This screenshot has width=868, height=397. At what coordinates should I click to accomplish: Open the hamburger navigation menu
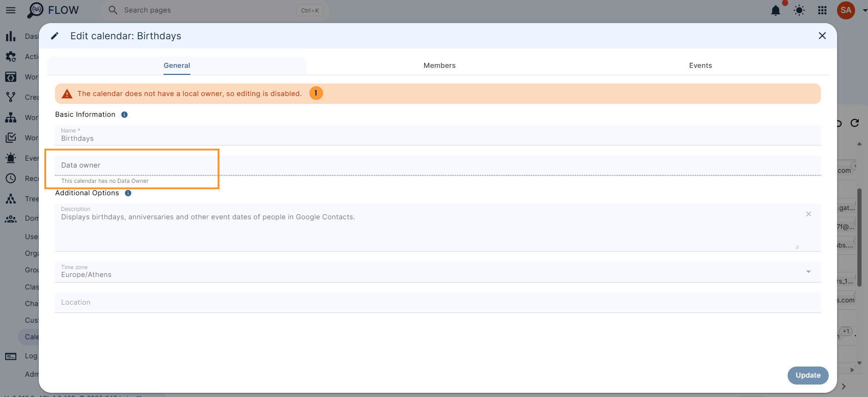(x=10, y=10)
